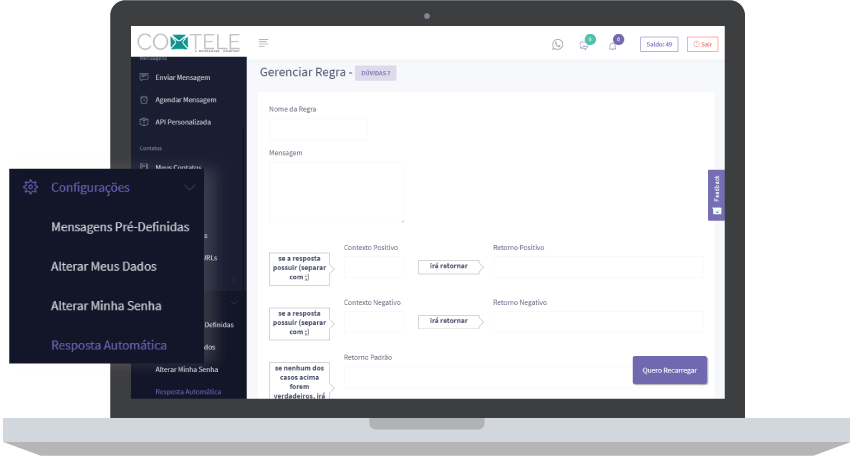Open chat messages icon with green badge
Viewport: 850px width, 456px height.
584,46
